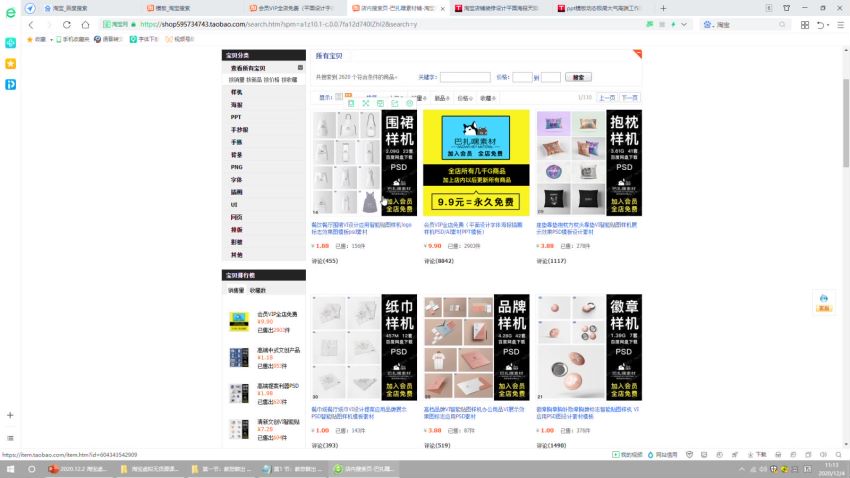Image resolution: width=850 pixels, height=478 pixels.
Task: Open the sidebar list icon at the bottom-left
Action: [x=10, y=438]
